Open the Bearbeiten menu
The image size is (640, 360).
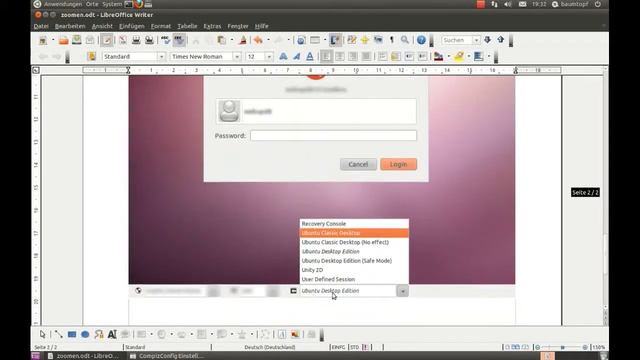(70, 26)
